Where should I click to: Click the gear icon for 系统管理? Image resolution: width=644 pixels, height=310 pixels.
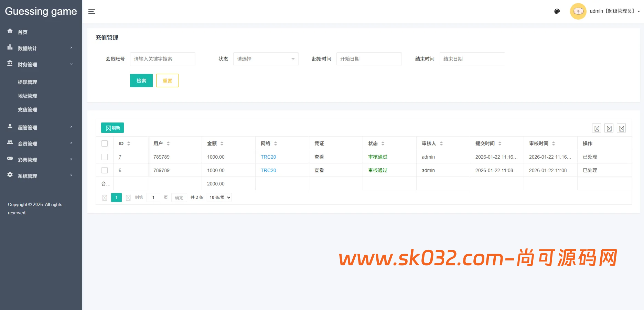point(10,175)
